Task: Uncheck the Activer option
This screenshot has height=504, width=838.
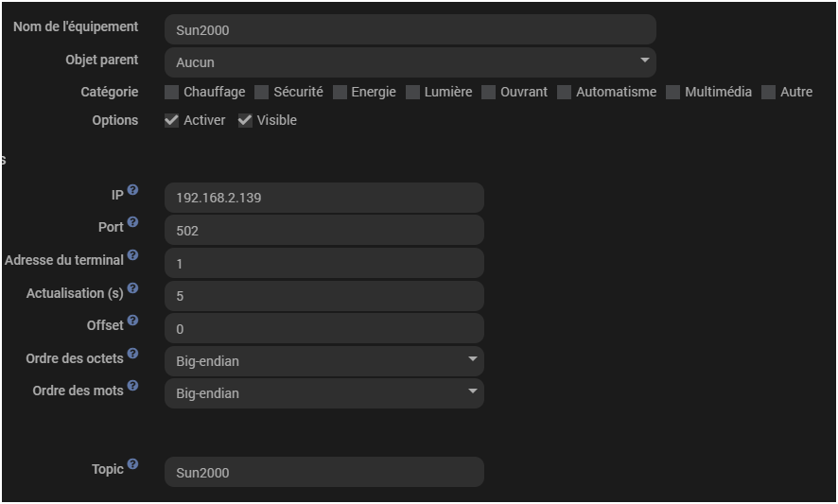Action: (171, 120)
